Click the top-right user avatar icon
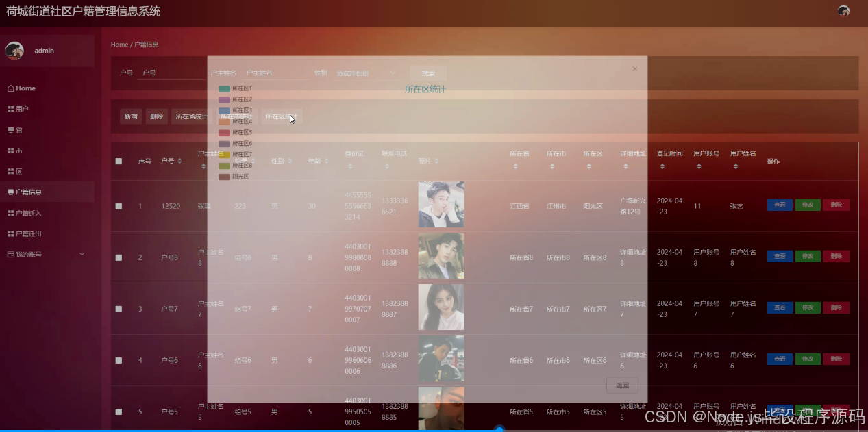Screen dimensions: 868x432 843,11
